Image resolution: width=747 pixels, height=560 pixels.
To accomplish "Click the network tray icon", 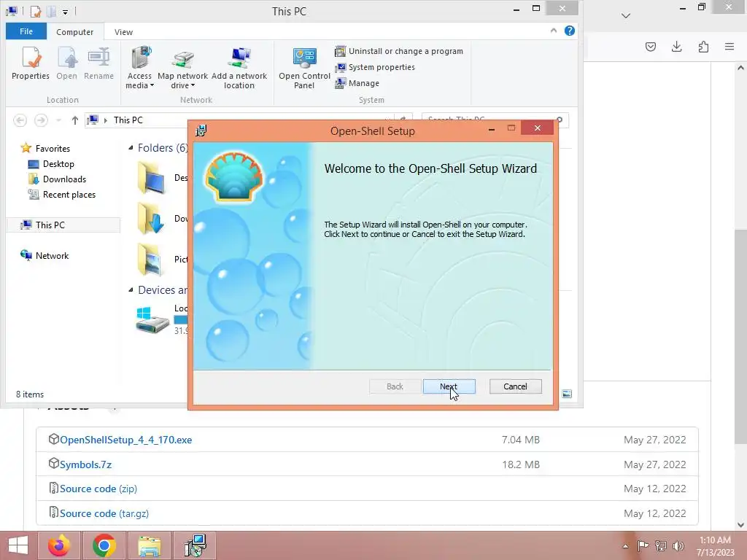I will click(661, 545).
